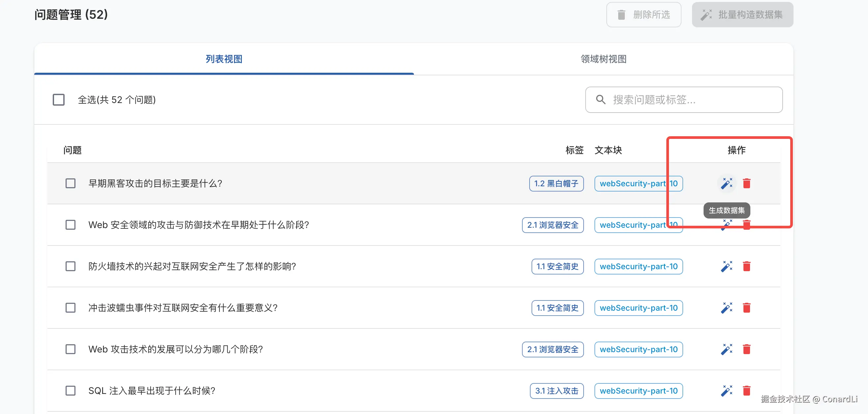Click the 1.2 黑白帽子 tag chip
Viewport: 868px width, 414px height.
[556, 183]
